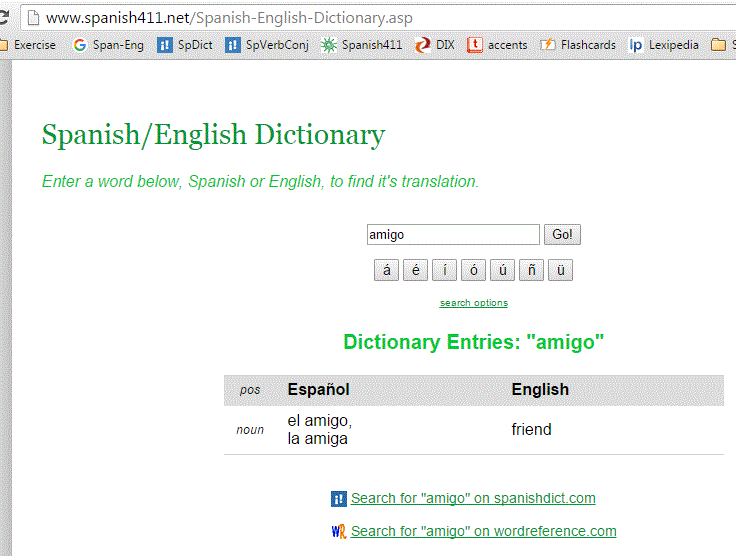Screen dimensions: 736x556
Task: Search for amigo on wordreference.com
Action: pos(483,531)
